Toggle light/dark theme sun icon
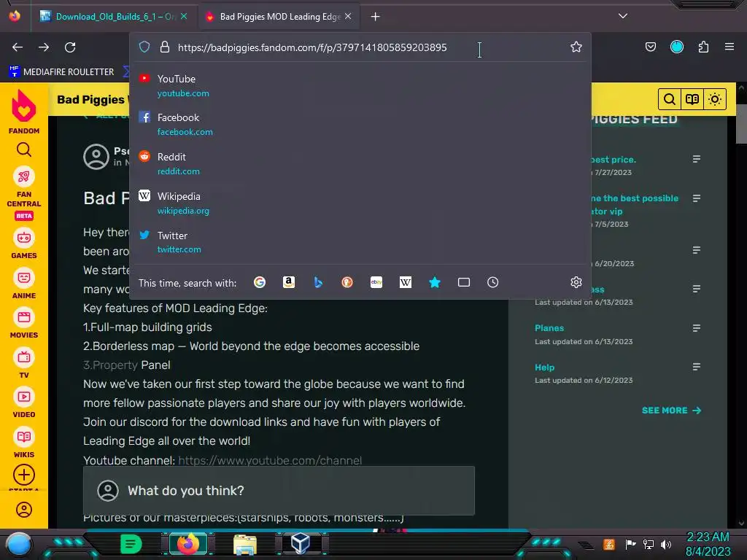Screen dimensions: 747x560 click(715, 99)
